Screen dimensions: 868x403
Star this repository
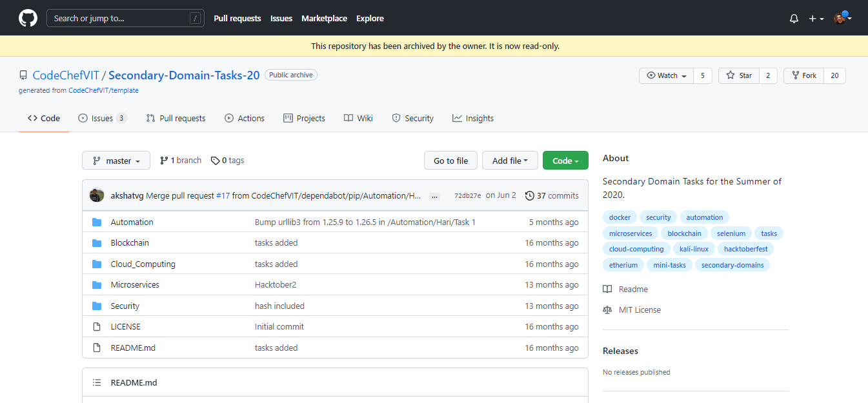click(739, 75)
